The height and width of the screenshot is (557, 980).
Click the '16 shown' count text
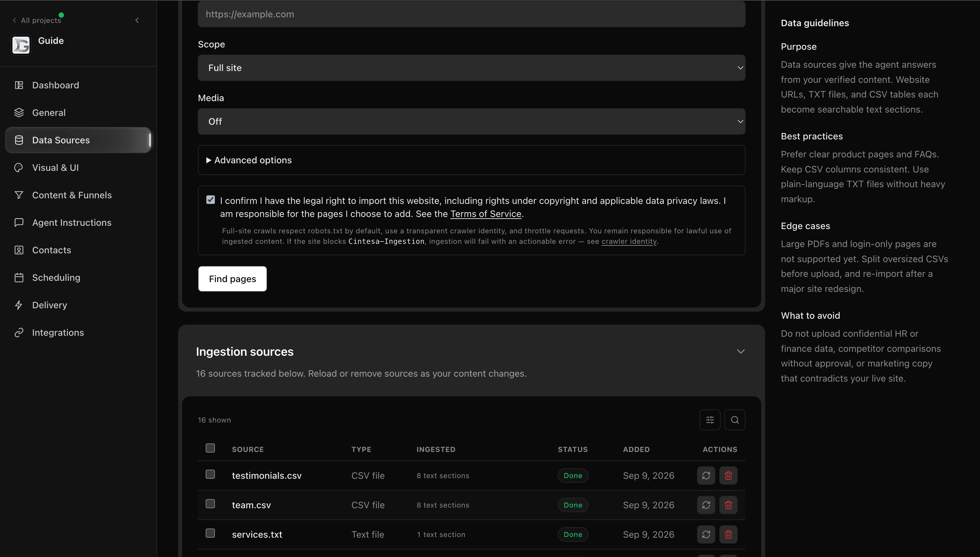tap(214, 420)
